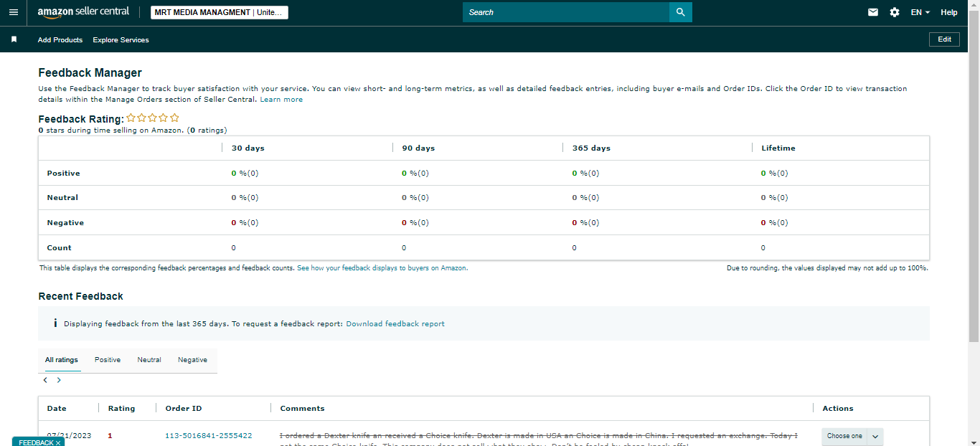Click the rating value 1 in the feedback row
Image resolution: width=980 pixels, height=446 pixels.
[x=110, y=435]
